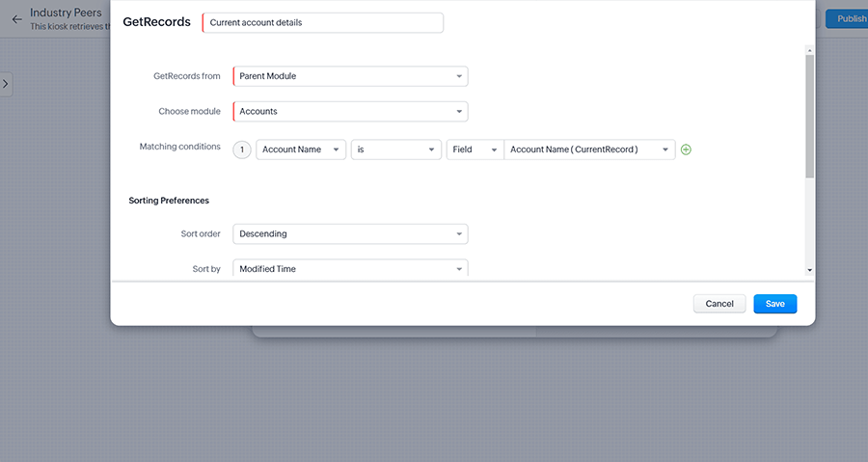The height and width of the screenshot is (462, 868).
Task: Change the 'is' operator dropdown
Action: 395,149
